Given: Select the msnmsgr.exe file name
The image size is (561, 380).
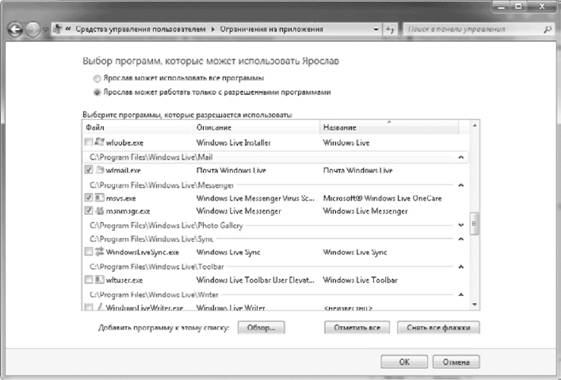Looking at the screenshot, I should pyautogui.click(x=128, y=211).
